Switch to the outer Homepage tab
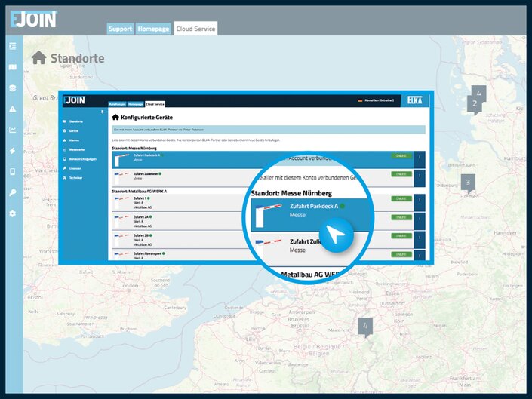Image resolution: width=532 pixels, height=399 pixels. [153, 29]
